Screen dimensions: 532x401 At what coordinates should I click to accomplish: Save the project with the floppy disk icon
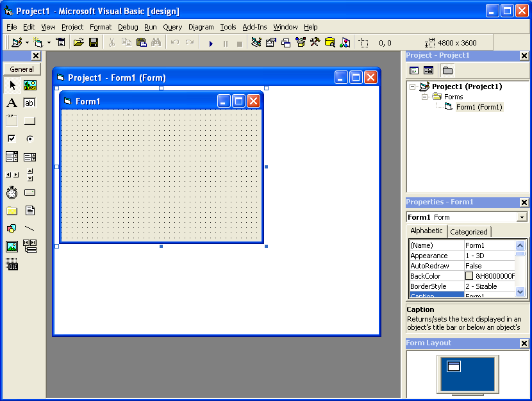(94, 43)
